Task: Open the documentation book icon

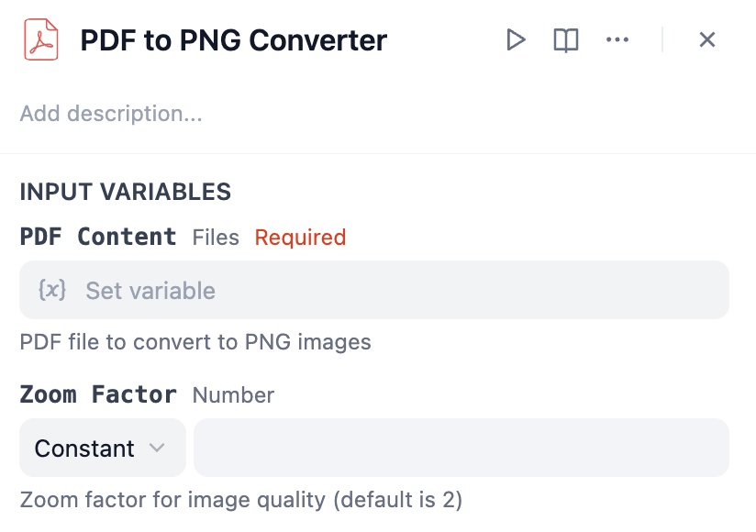Action: click(566, 39)
